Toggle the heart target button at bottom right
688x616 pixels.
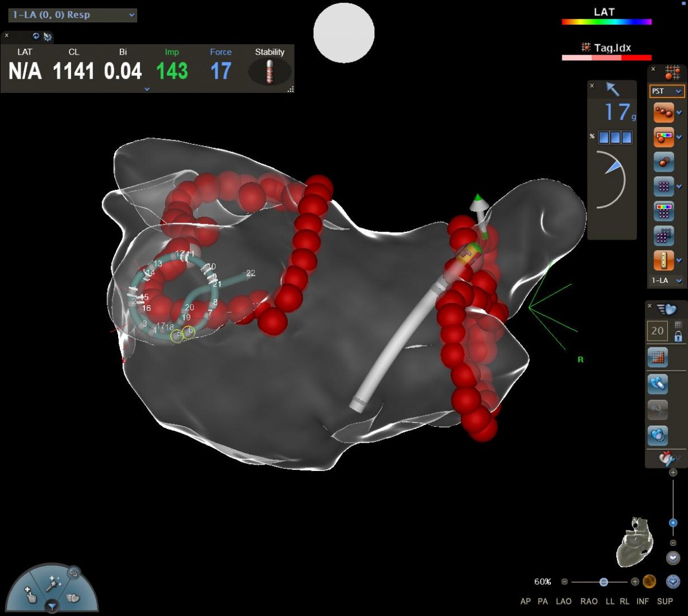coord(673,582)
